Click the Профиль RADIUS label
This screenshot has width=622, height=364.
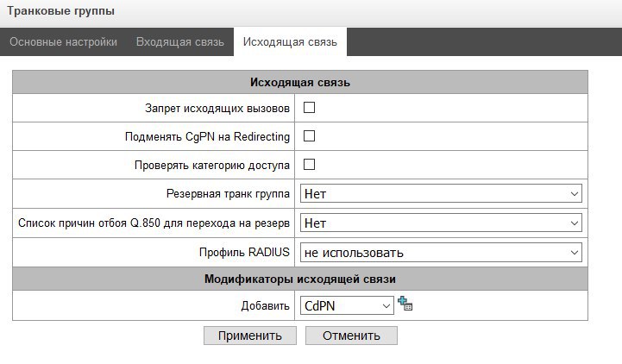244,252
